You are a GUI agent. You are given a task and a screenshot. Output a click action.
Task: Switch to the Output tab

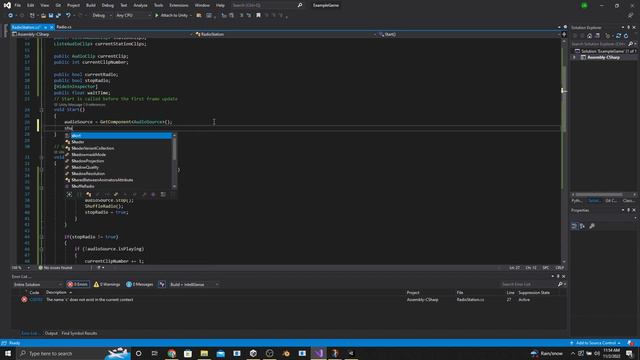(51, 333)
